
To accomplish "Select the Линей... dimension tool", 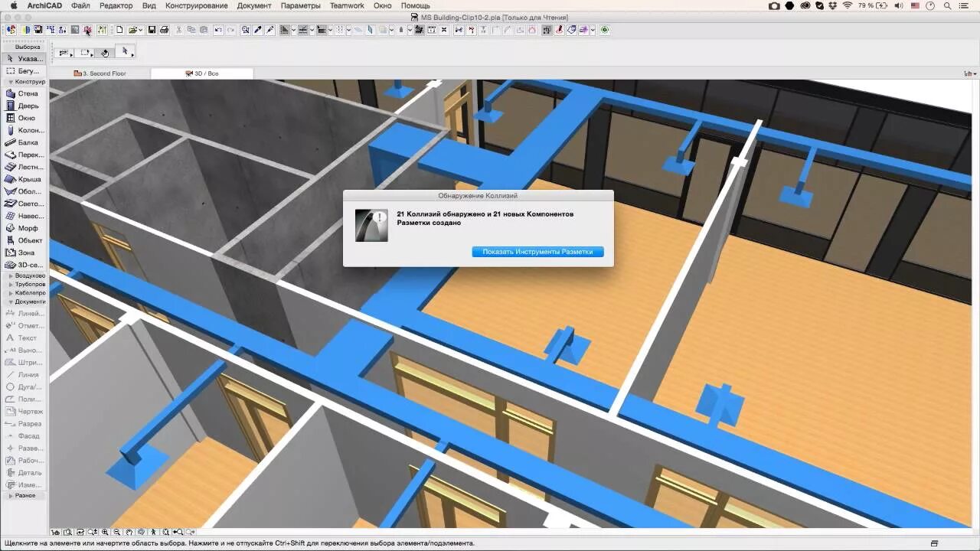I will [x=24, y=313].
